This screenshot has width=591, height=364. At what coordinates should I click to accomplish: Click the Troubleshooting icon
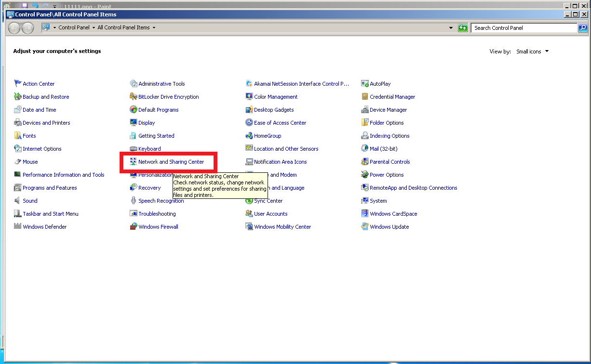[x=134, y=214]
